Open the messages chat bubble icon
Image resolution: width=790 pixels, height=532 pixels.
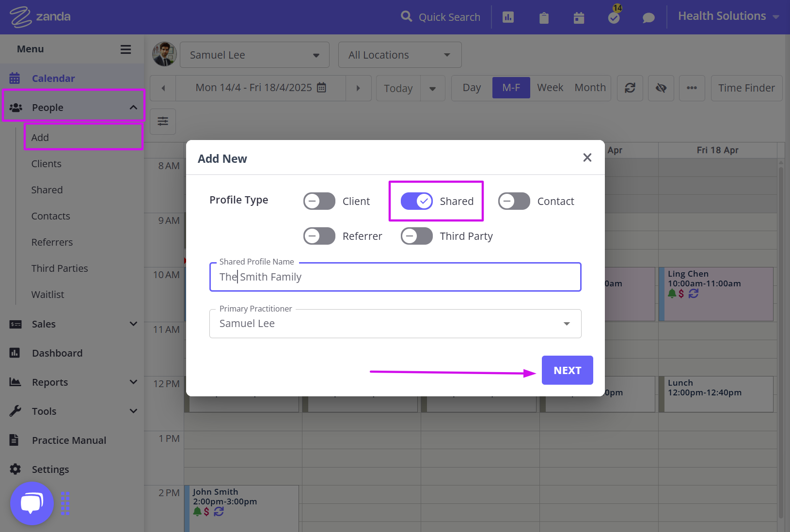pos(648,17)
